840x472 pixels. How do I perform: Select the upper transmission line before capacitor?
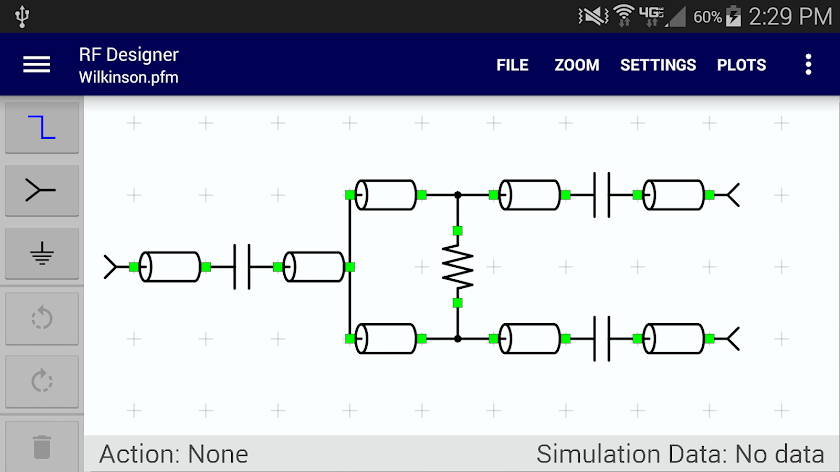pos(529,195)
